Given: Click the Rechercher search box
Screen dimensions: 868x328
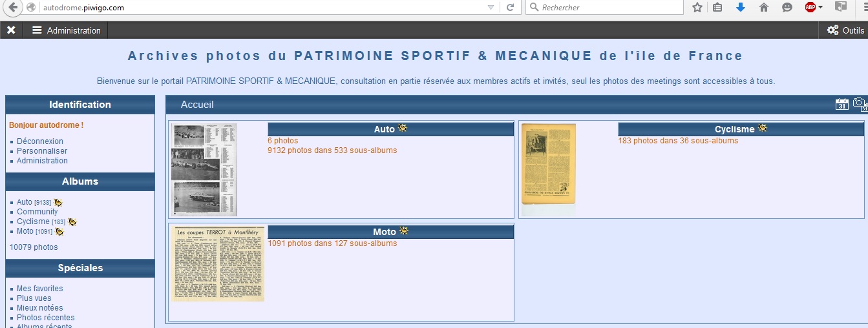Looking at the screenshot, I should [x=604, y=8].
